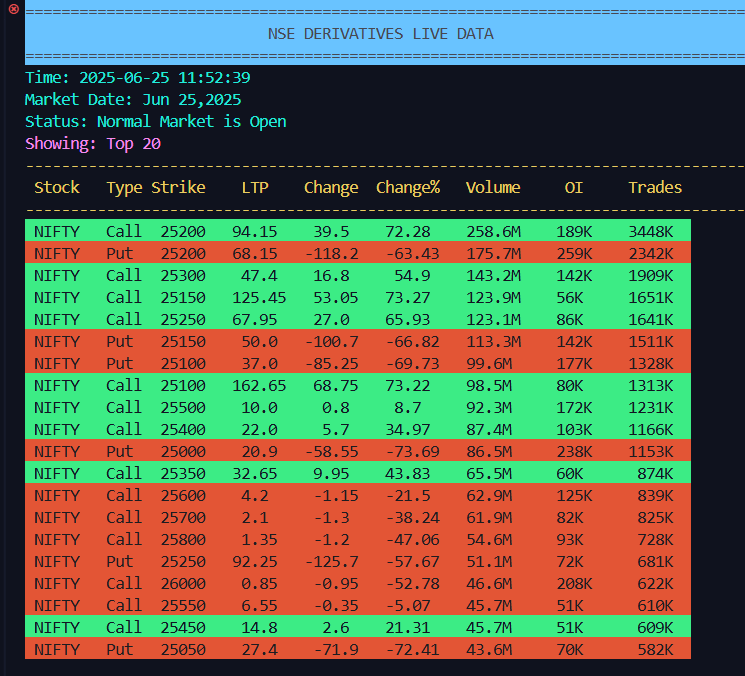Click change value -118.2 in Put 25200 row

point(331,253)
